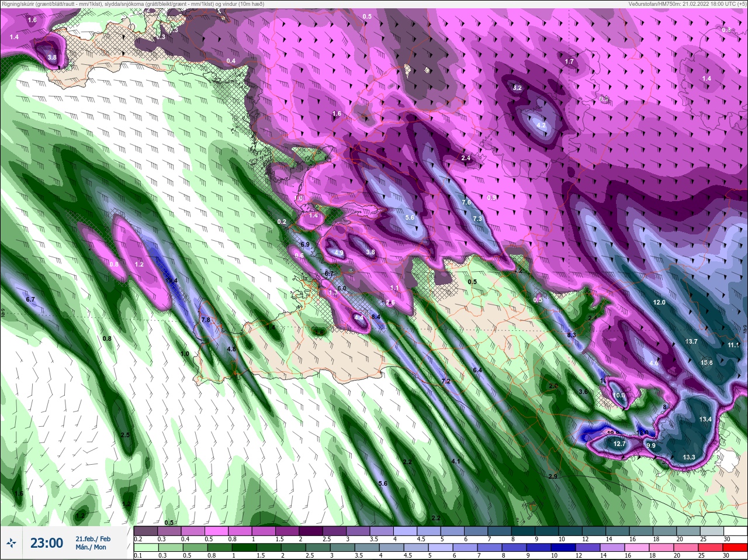Click the 3.6 precipitation value on the map
The height and width of the screenshot is (560, 748).
point(583,392)
